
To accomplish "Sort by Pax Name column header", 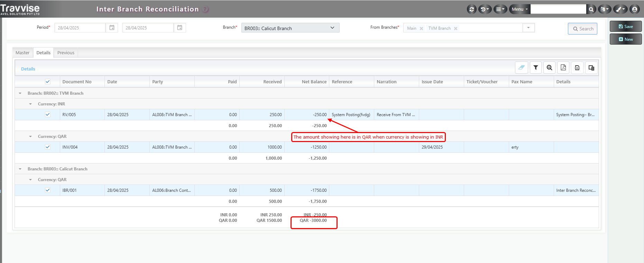I will click(x=531, y=82).
